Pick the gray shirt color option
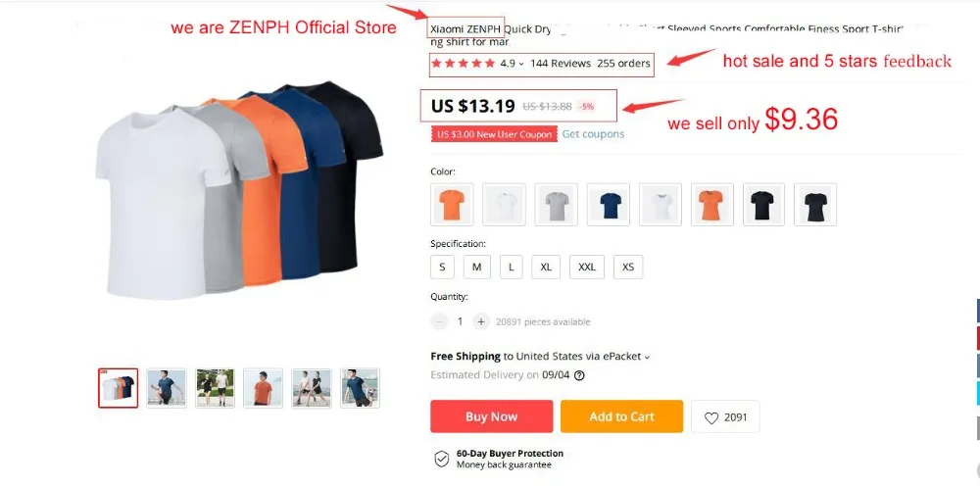The height and width of the screenshot is (487, 980). [x=557, y=205]
